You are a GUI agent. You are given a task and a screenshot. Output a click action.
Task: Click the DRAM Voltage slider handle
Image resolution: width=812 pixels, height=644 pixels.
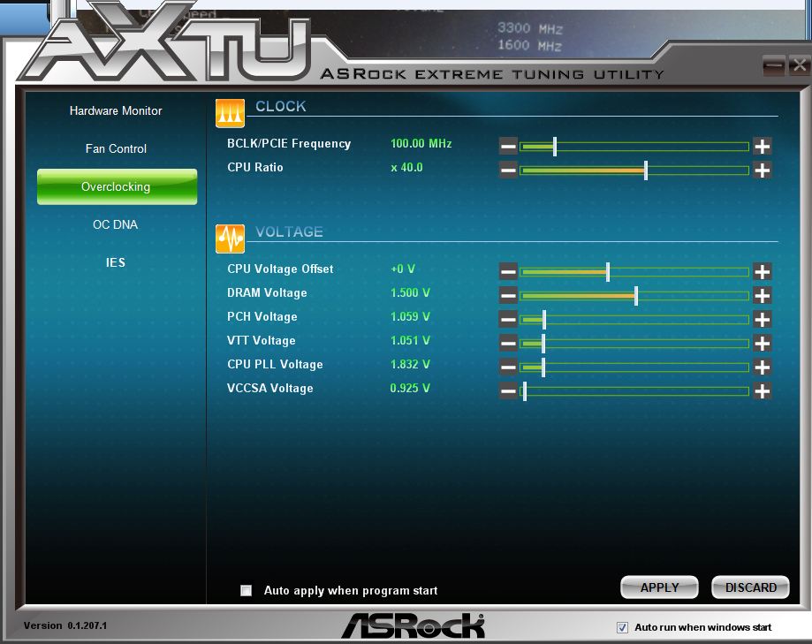(636, 296)
